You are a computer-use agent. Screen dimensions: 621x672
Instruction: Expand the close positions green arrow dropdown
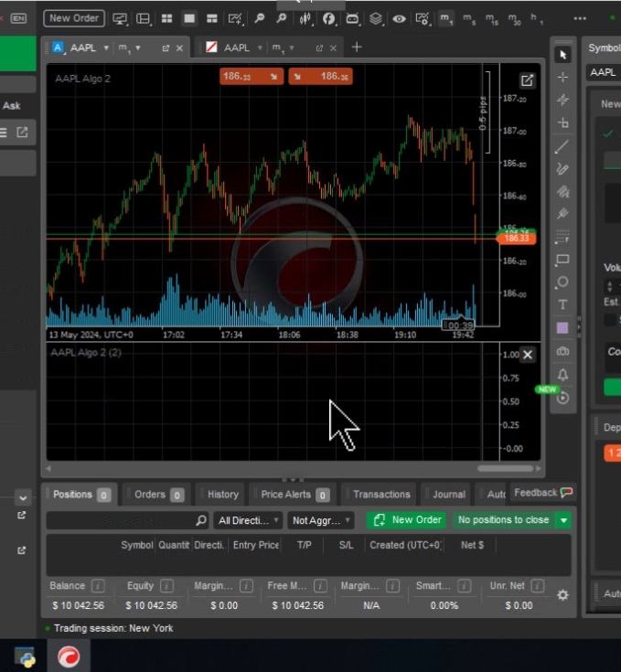[x=564, y=520]
